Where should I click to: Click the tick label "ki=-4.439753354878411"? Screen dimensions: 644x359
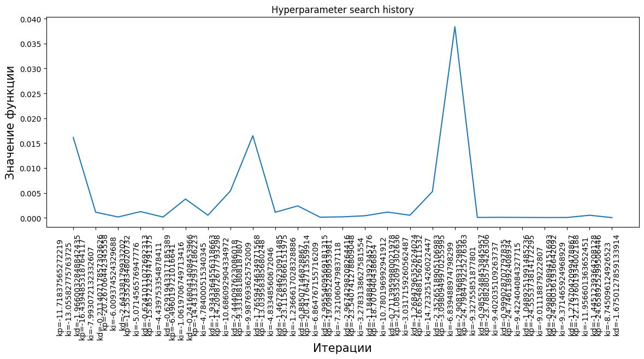[x=158, y=288]
